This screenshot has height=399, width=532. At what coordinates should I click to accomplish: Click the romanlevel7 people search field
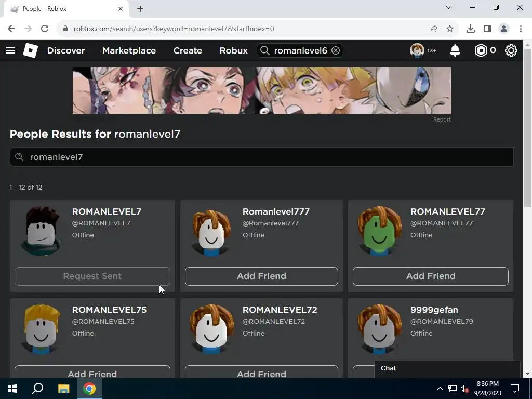262,157
